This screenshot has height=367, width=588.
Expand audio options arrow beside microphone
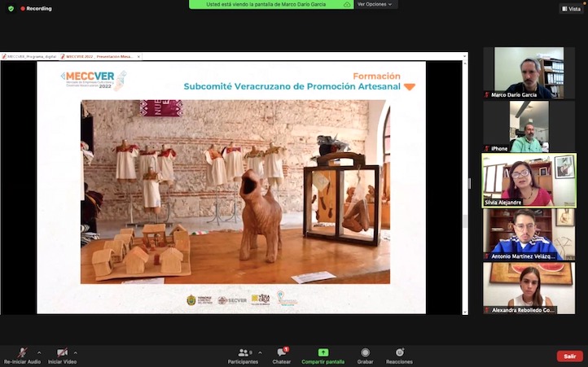tap(39, 352)
